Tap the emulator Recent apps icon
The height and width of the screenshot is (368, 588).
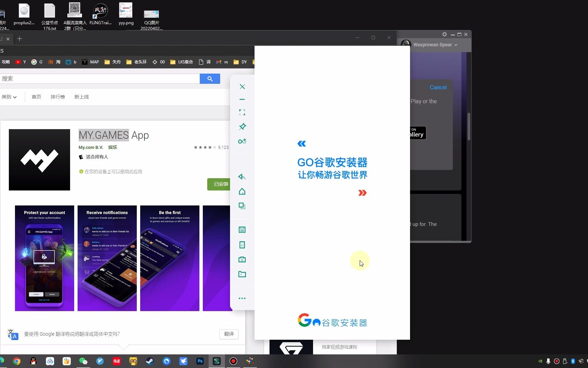pyautogui.click(x=242, y=206)
